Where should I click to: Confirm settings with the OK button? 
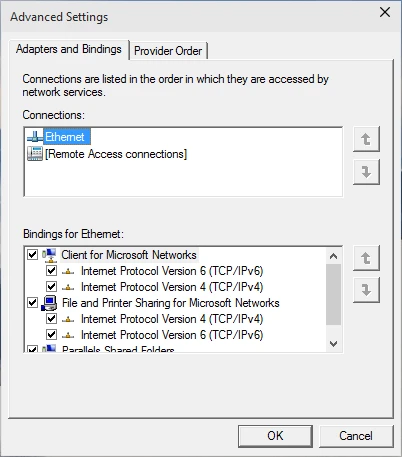275,436
